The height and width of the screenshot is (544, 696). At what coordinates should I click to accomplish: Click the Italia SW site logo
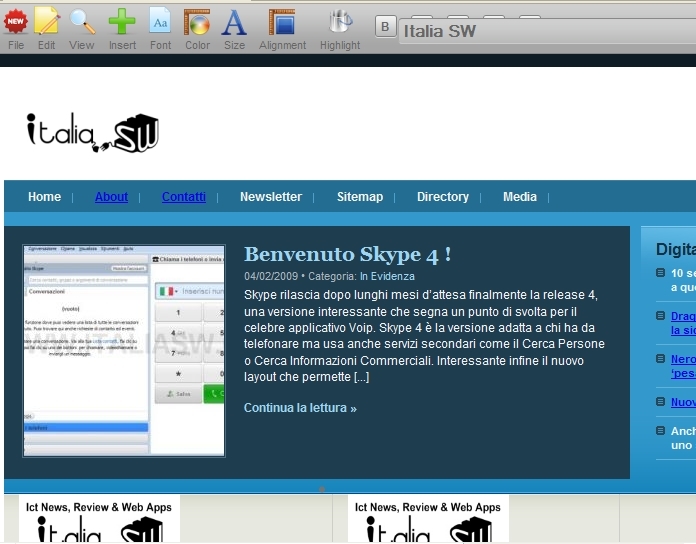[x=93, y=133]
